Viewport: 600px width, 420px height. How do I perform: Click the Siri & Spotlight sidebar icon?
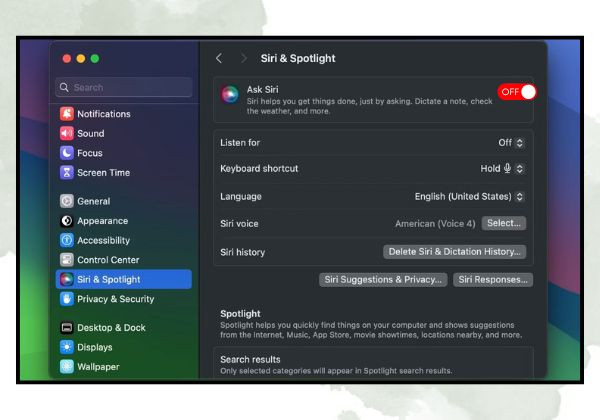click(x=67, y=279)
